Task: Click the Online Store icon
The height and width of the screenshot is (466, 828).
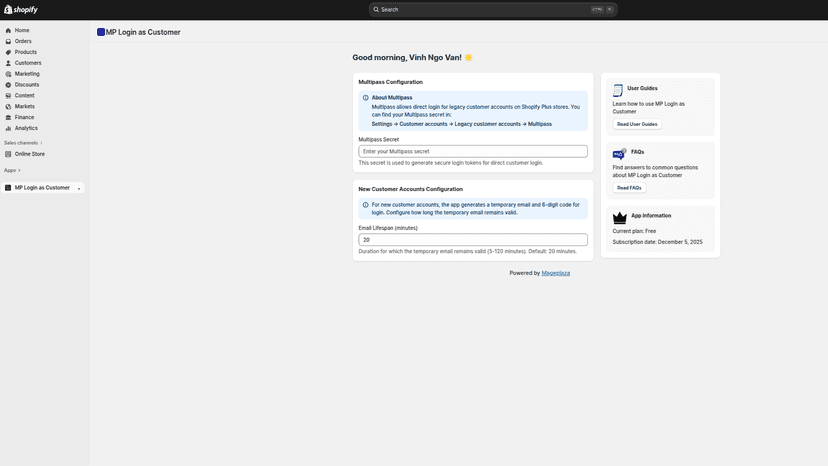Action: [8, 154]
